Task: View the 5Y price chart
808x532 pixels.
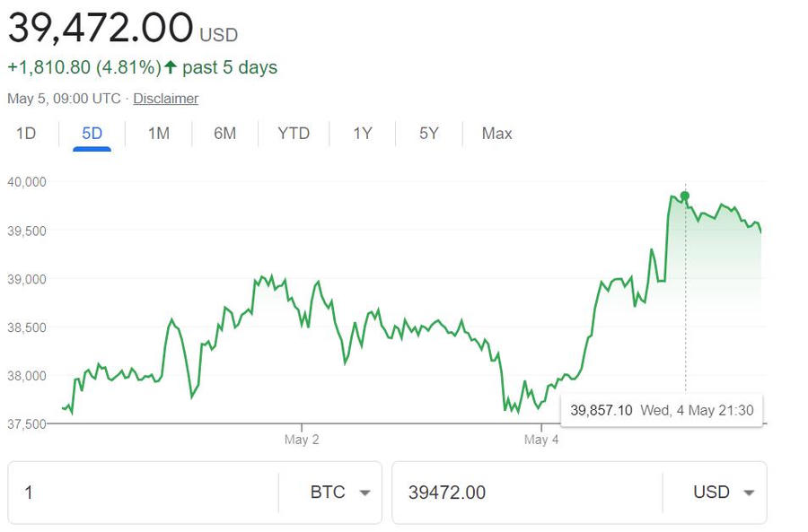Action: (x=428, y=134)
